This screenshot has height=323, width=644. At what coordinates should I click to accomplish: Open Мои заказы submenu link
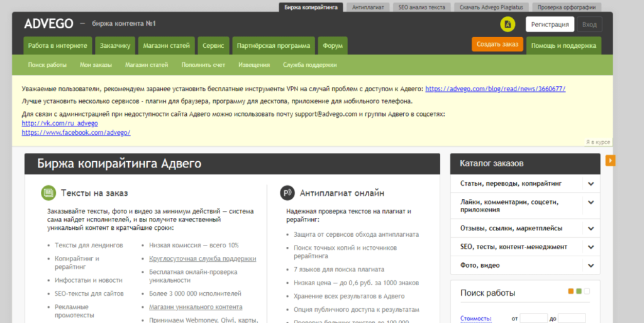(x=96, y=65)
